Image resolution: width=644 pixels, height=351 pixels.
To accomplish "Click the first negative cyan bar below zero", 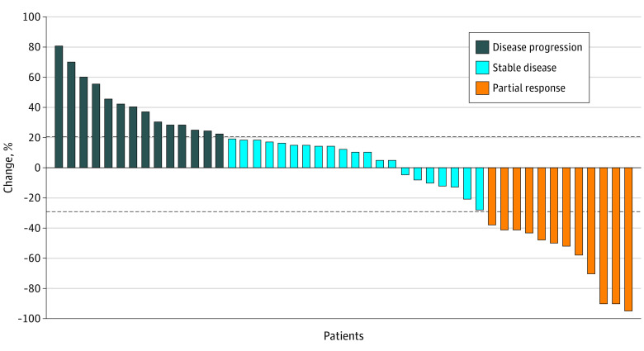I will pos(405,171).
